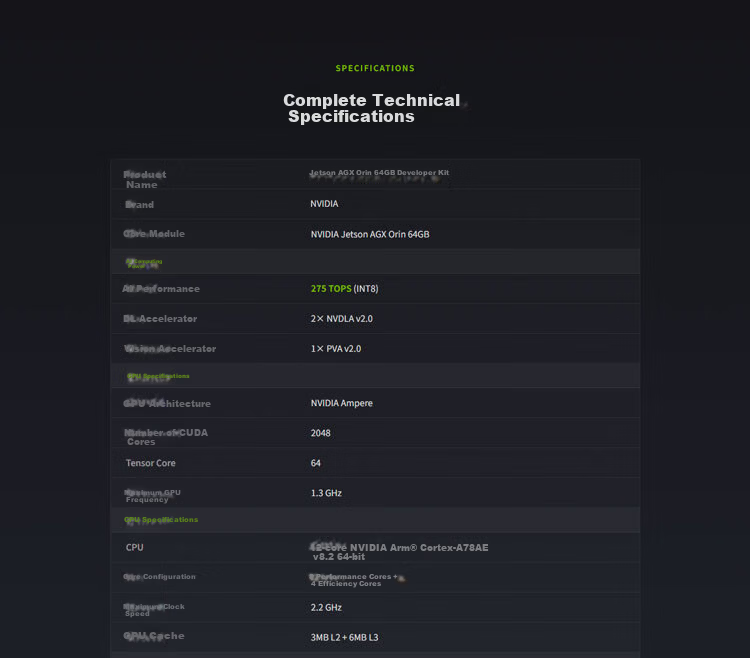This screenshot has height=658, width=750.
Task: Click the CPU row label
Action: coord(134,548)
